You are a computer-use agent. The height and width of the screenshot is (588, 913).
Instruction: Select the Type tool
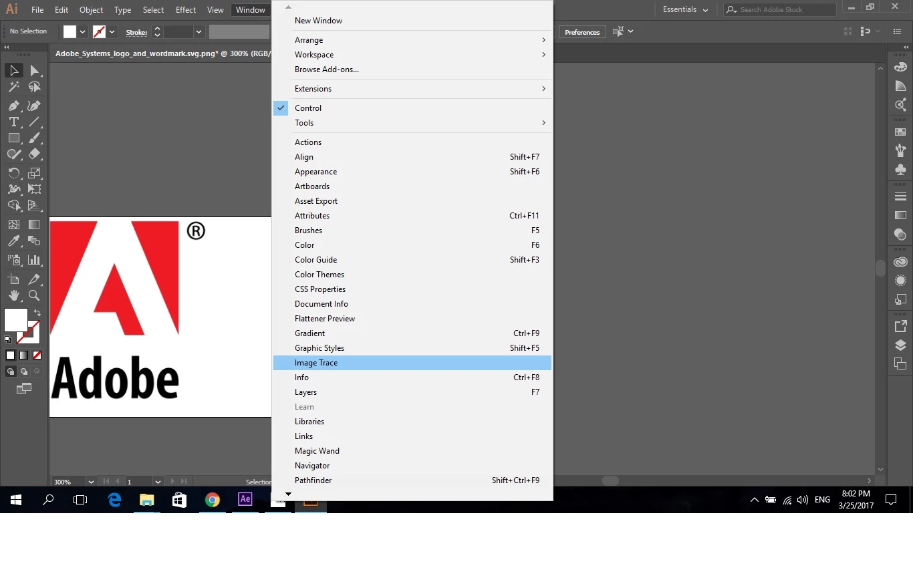click(x=13, y=122)
